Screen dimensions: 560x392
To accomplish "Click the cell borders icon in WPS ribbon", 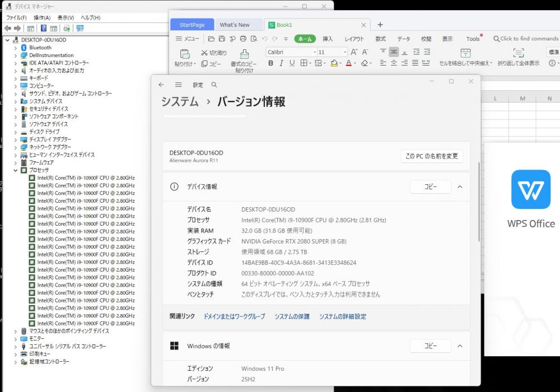I will coord(304,63).
